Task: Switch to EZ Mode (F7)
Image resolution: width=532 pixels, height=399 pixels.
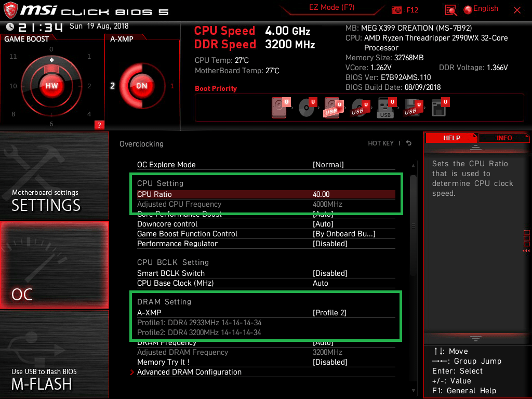Action: 332,7
